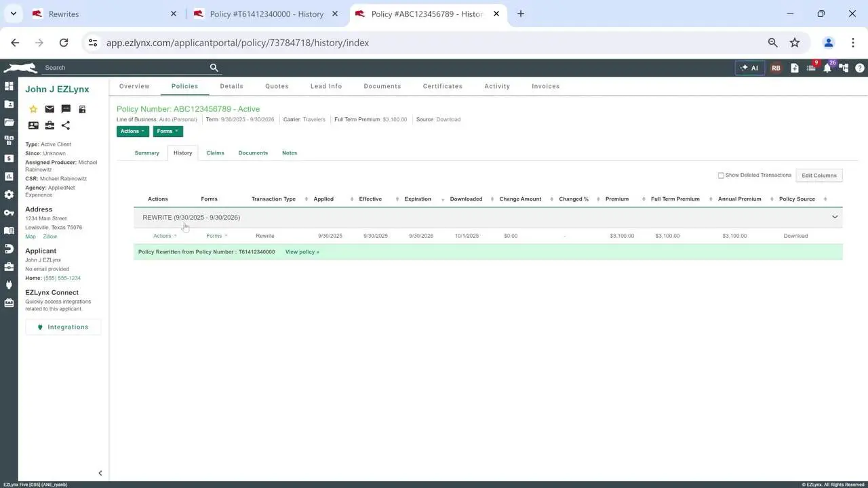The image size is (868, 488).
Task: Open the notifications bell icon
Action: point(827,68)
